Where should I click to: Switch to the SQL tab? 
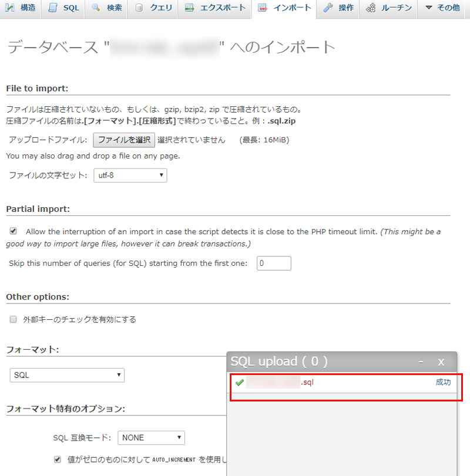[x=63, y=8]
